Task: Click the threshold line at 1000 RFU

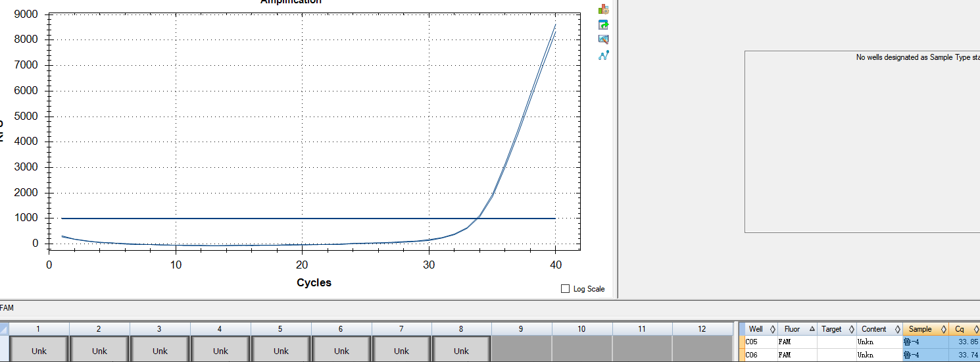Action: point(308,218)
